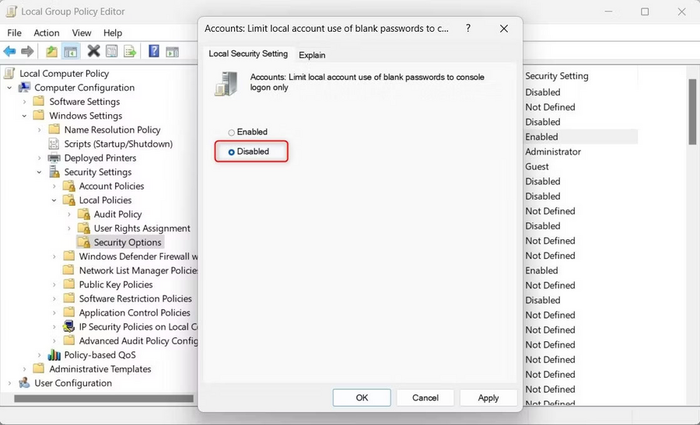Collapse the Security Settings node
700x425 pixels.
[39, 172]
